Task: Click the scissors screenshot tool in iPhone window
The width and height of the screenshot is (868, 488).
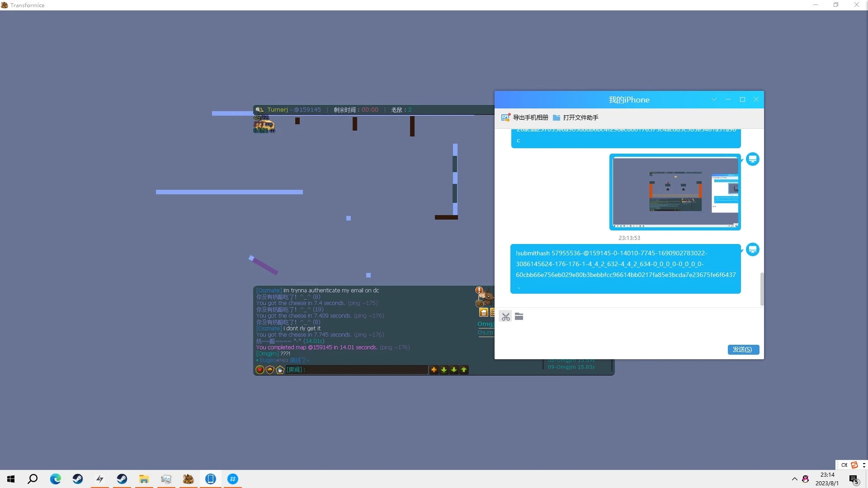Action: point(505,317)
